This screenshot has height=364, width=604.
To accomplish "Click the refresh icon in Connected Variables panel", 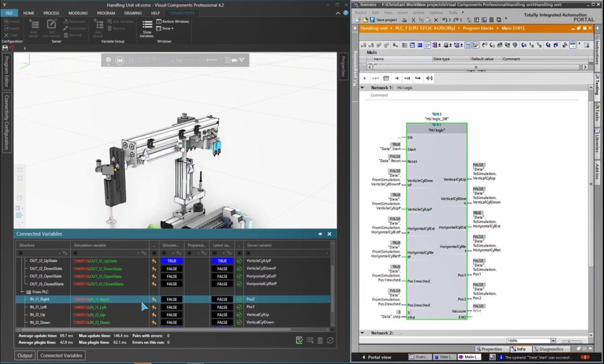I will [x=330, y=340].
